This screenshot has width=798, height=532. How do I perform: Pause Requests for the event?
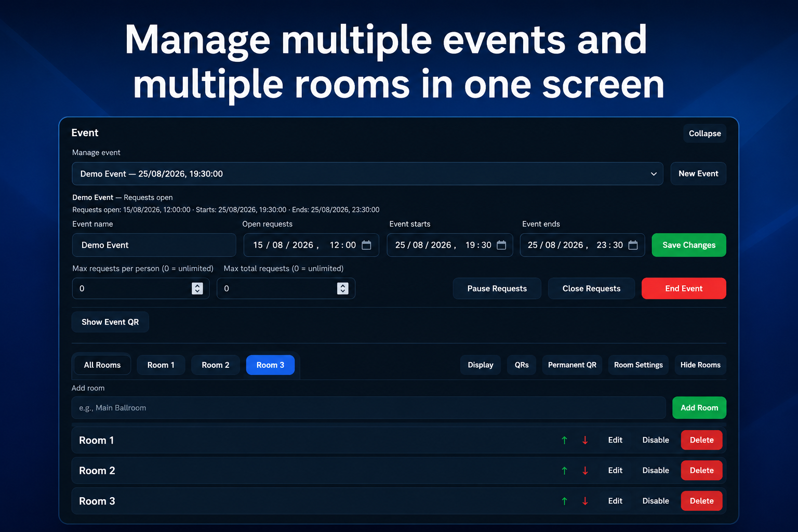point(497,288)
